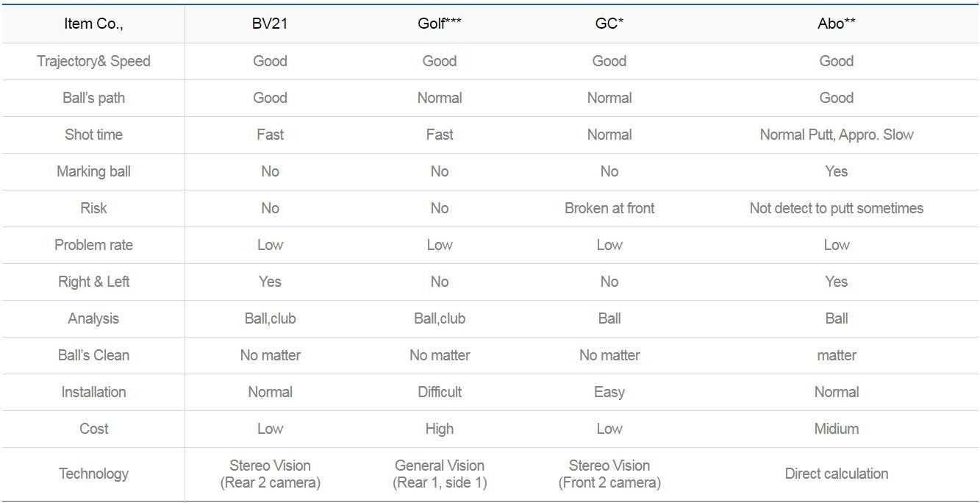Select the Golf*** column header
The width and height of the screenshot is (980, 503).
click(439, 24)
